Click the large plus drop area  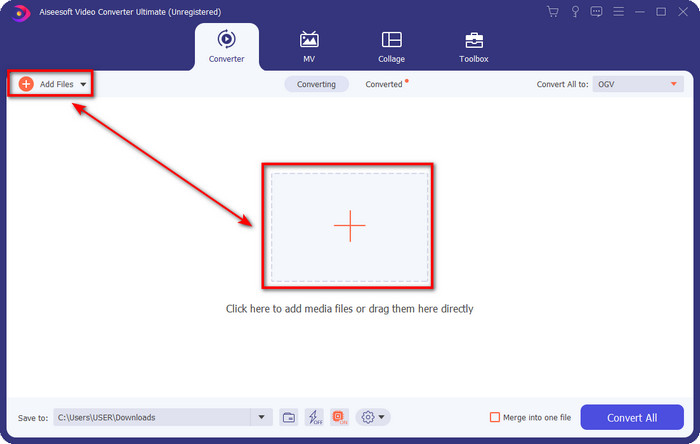coord(349,226)
